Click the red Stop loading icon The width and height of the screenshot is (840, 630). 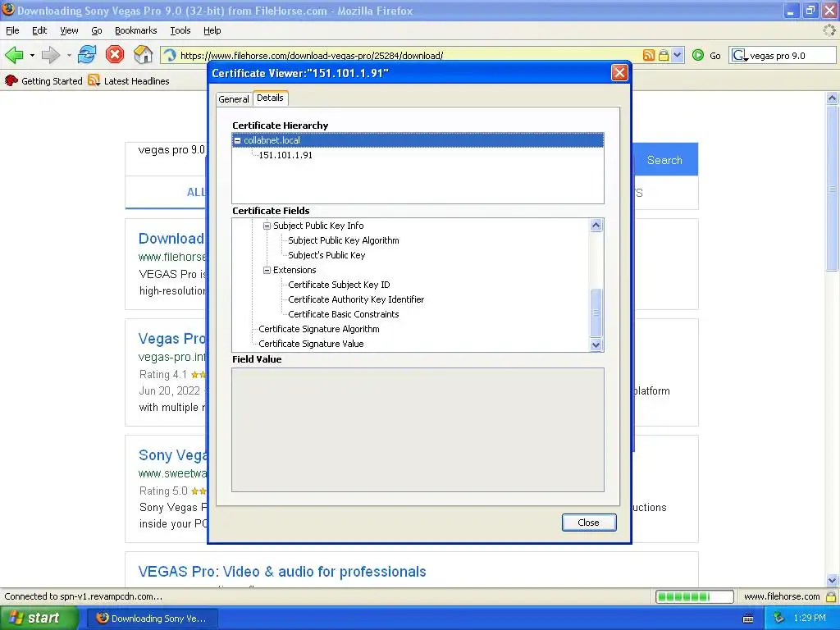tap(115, 55)
